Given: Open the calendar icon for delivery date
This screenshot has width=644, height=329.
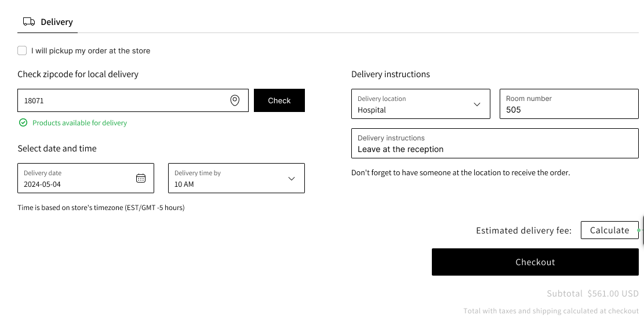Looking at the screenshot, I should 141,178.
